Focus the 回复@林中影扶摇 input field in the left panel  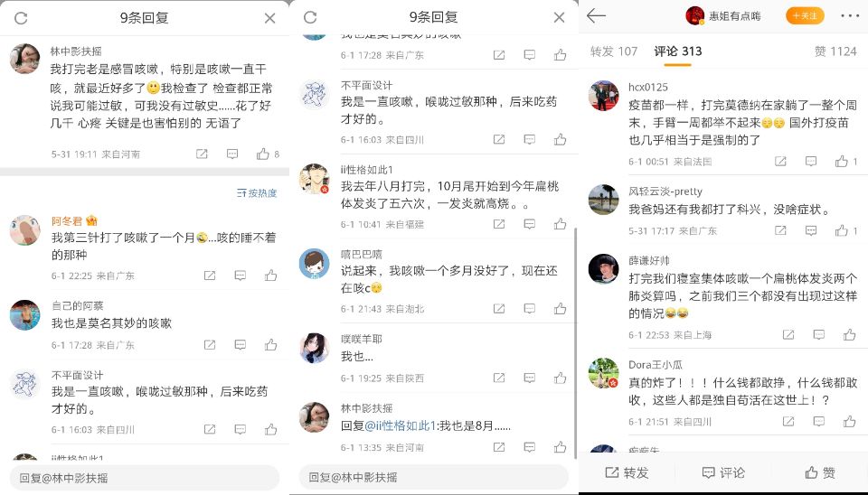click(x=145, y=478)
